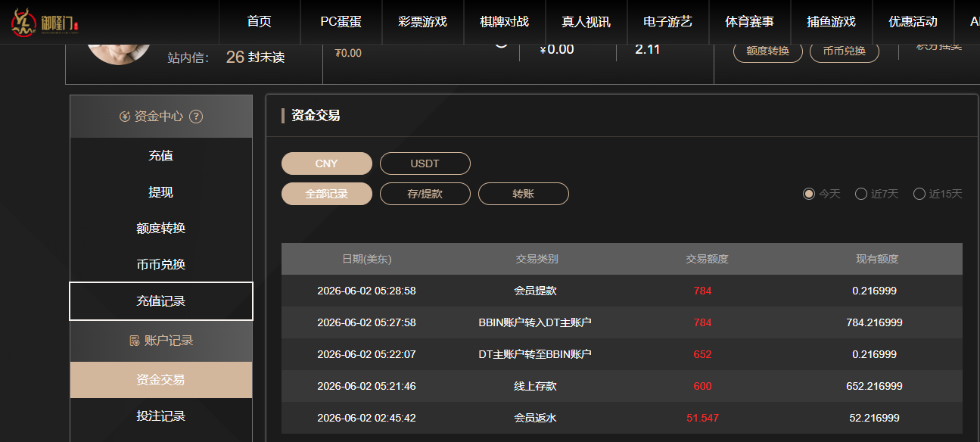Click the 2.11 value in header

(x=648, y=50)
